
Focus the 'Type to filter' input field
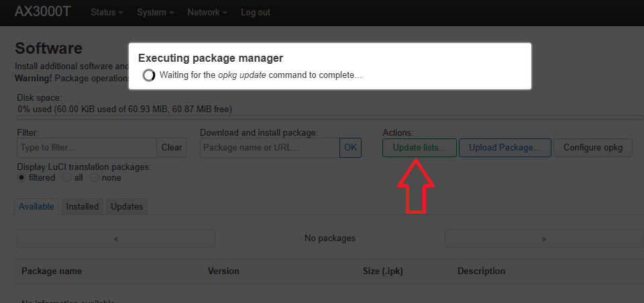click(87, 148)
